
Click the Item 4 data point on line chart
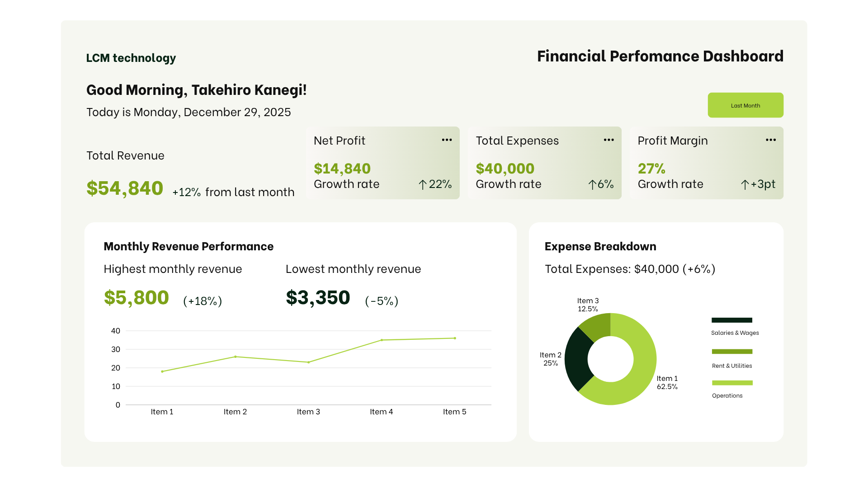(382, 340)
